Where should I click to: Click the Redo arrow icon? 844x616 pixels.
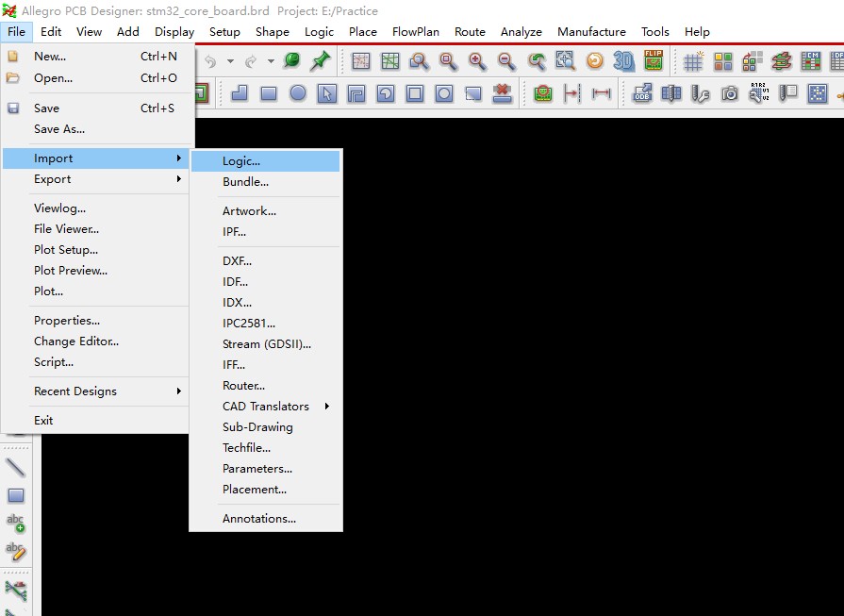[x=251, y=61]
